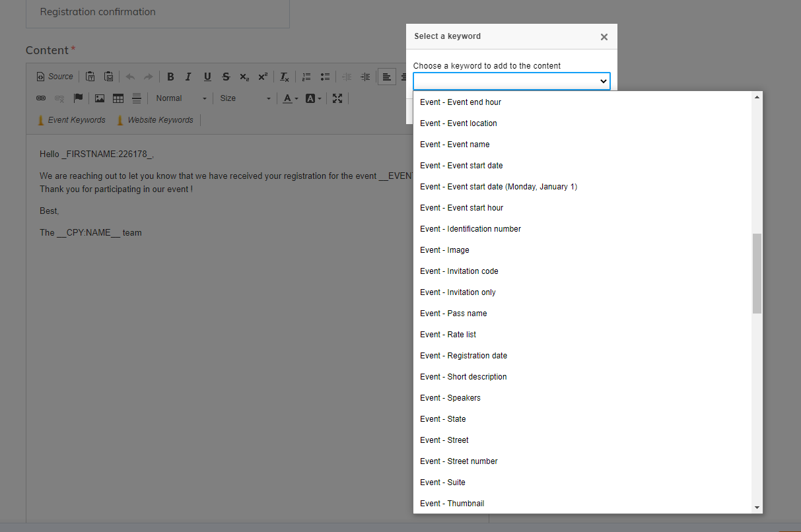
Task: Click the italic formatting icon
Action: pos(188,77)
